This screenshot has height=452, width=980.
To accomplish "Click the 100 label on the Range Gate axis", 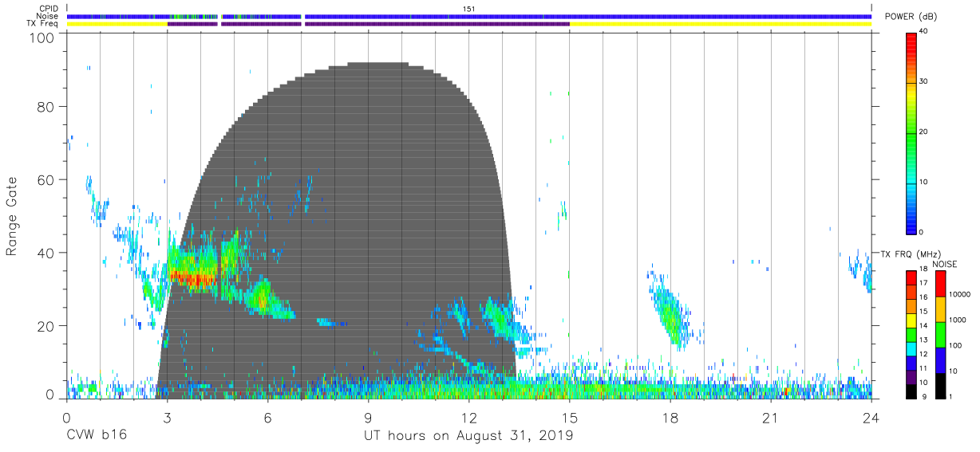I will 41,37.
